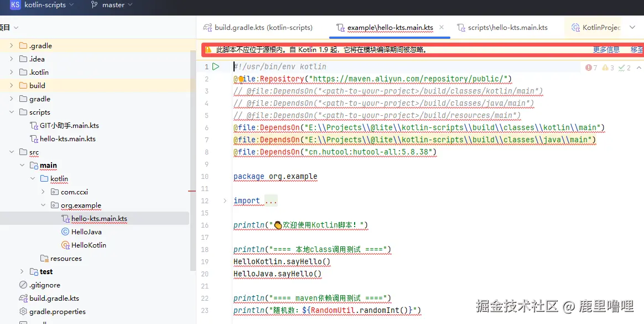This screenshot has height=324, width=644.
Task: Close the example\hello-kts.main.kts tab
Action: coord(442,27)
